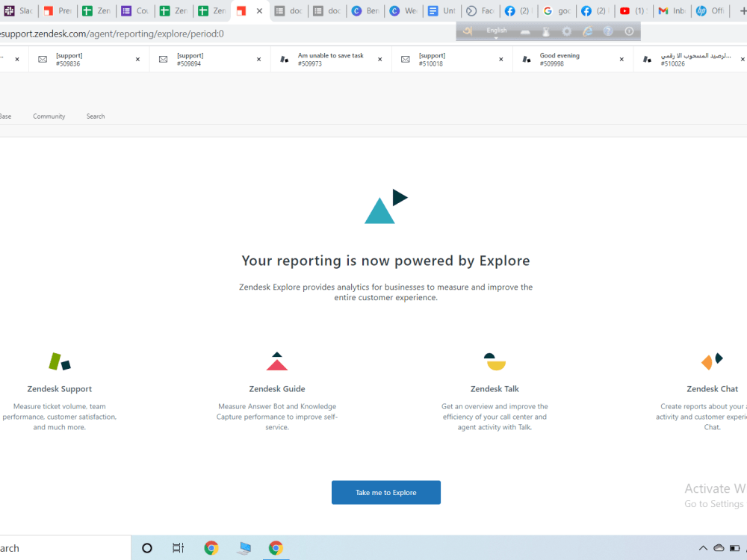Open keyboard layout viewer icon in Avro toolbar
The image size is (747, 560).
tap(525, 32)
